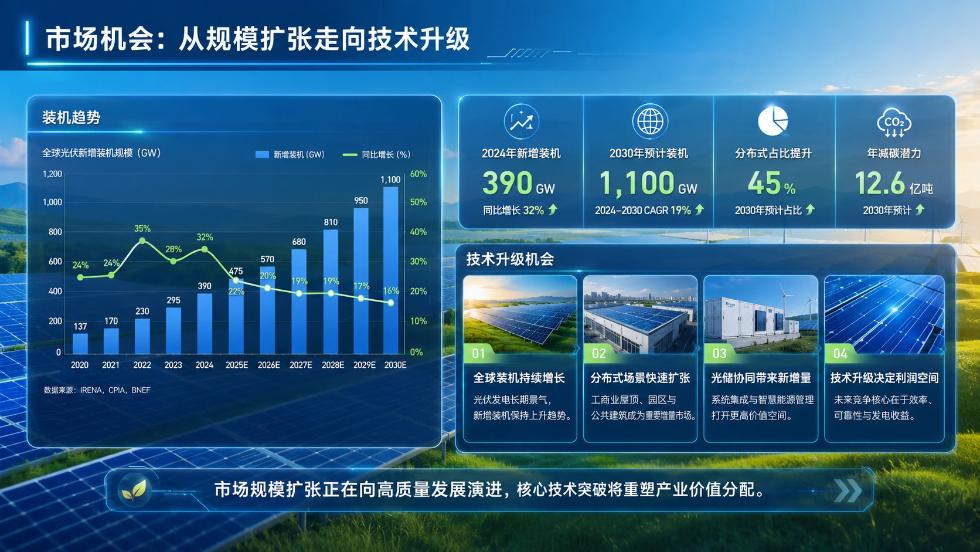The width and height of the screenshot is (980, 552).
Task: Click the blue 新增装机 (GW) legend swatch
Action: [262, 155]
